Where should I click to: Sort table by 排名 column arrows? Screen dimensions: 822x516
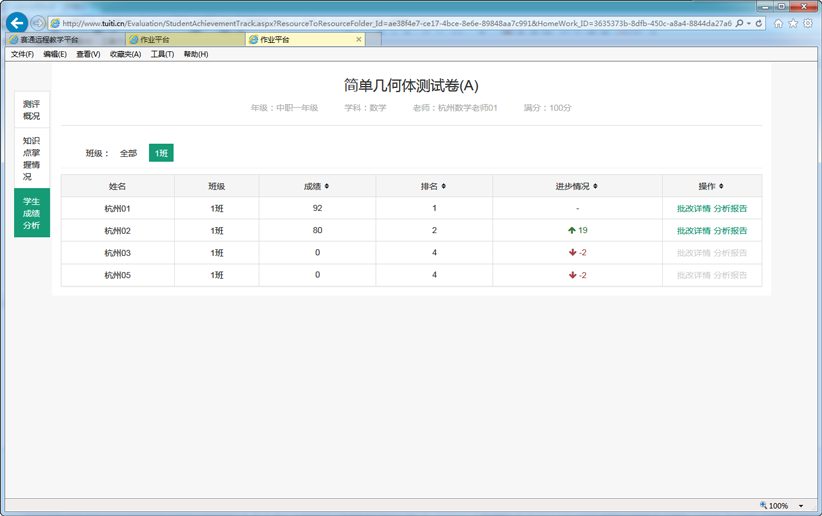point(443,186)
